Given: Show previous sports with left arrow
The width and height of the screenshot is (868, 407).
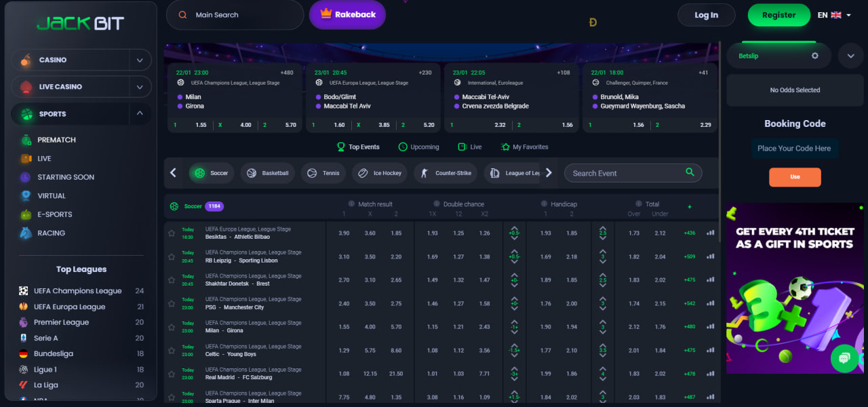Looking at the screenshot, I should pos(173,173).
